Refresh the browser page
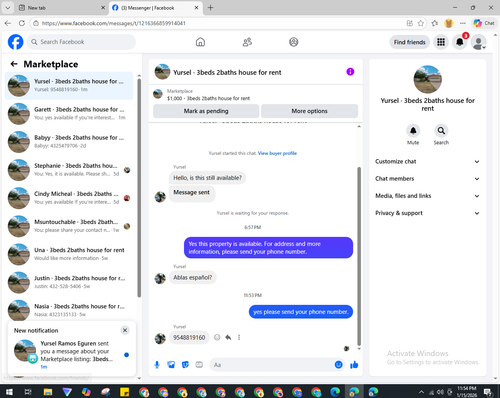 (x=22, y=23)
